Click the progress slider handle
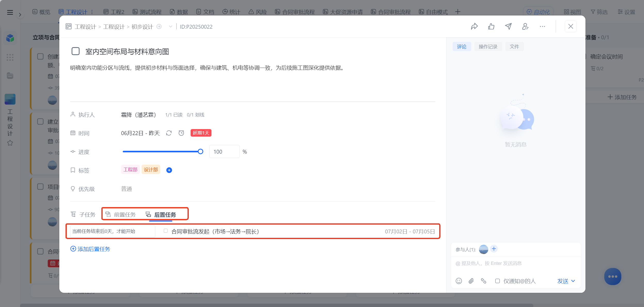 [x=200, y=152]
